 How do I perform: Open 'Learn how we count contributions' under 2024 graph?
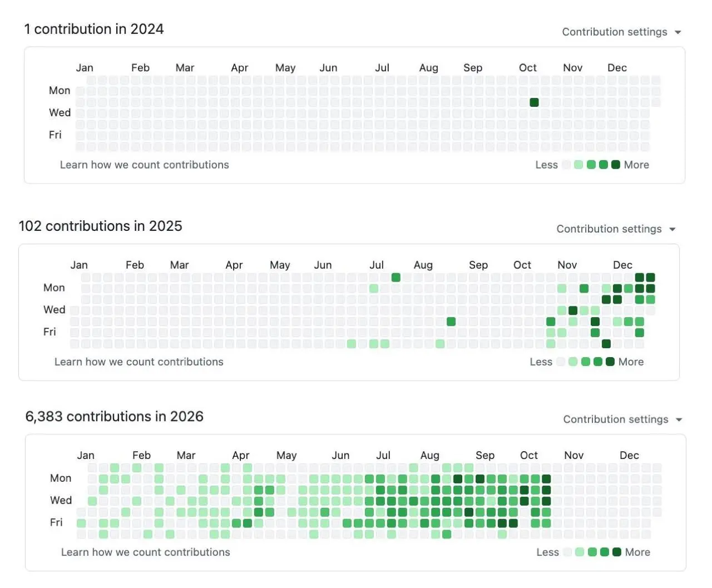[x=145, y=165]
